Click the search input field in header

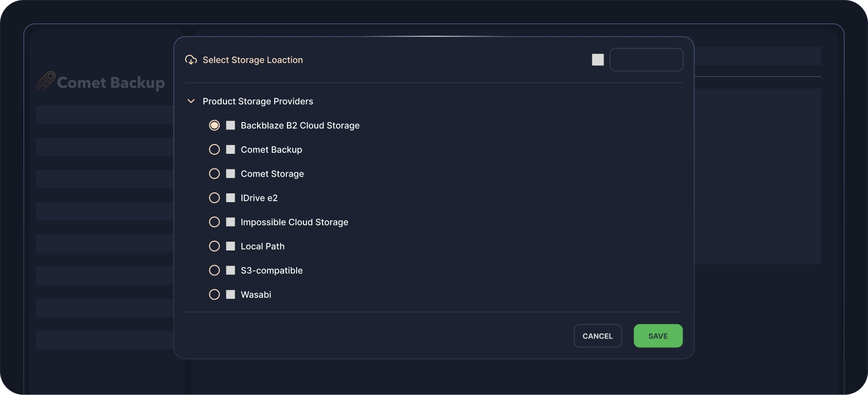coord(646,60)
